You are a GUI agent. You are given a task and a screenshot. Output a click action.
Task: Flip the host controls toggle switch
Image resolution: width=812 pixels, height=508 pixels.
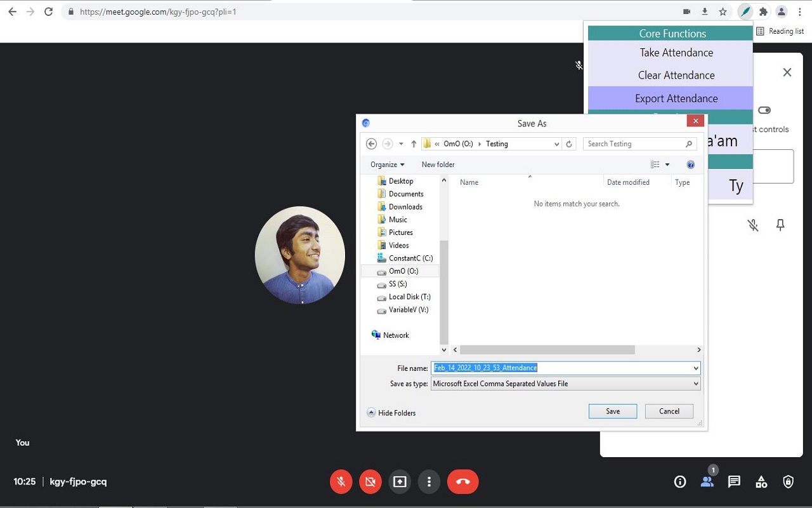pyautogui.click(x=764, y=110)
